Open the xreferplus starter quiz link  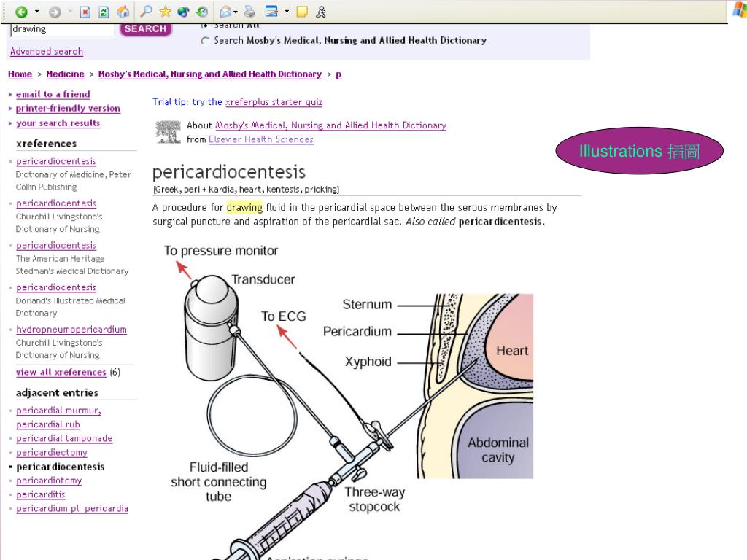coord(274,102)
